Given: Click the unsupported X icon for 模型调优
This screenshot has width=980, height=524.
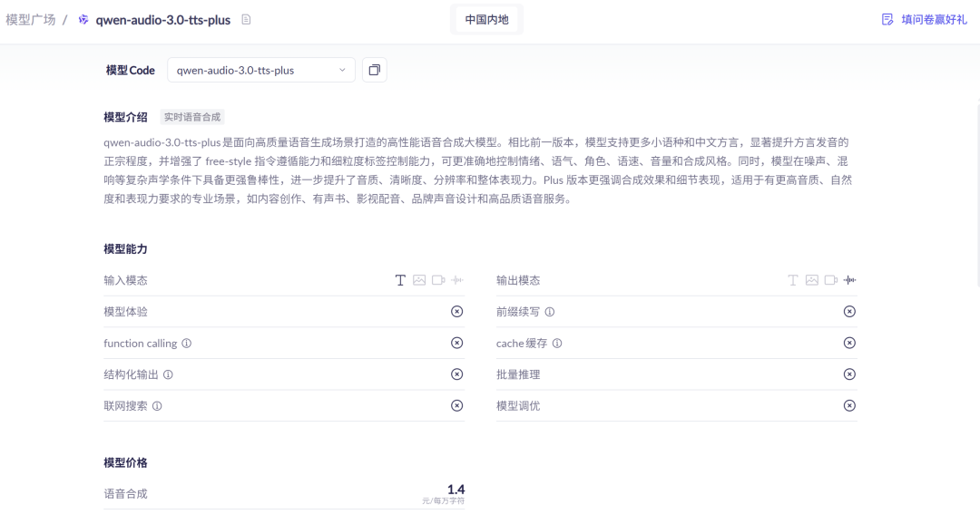Looking at the screenshot, I should (x=849, y=405).
